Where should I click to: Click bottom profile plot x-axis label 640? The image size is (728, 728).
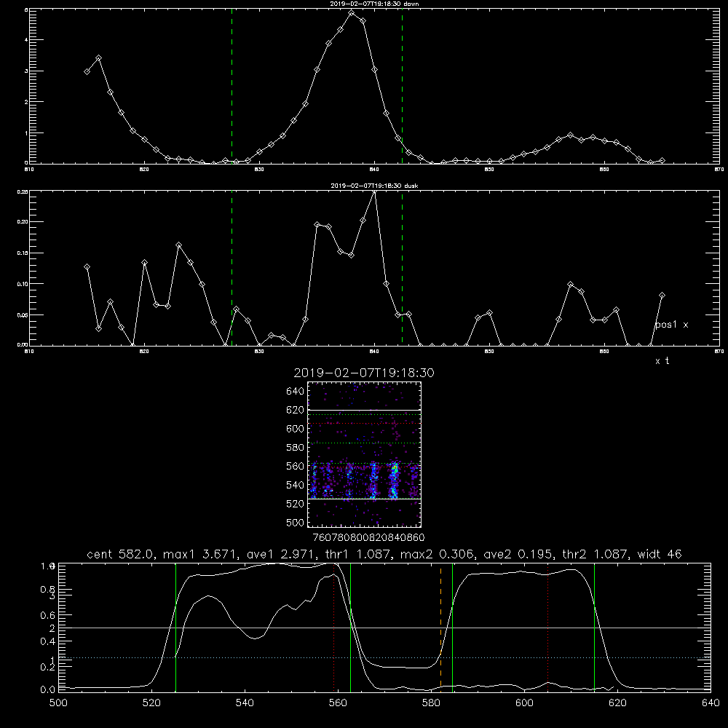(x=711, y=703)
